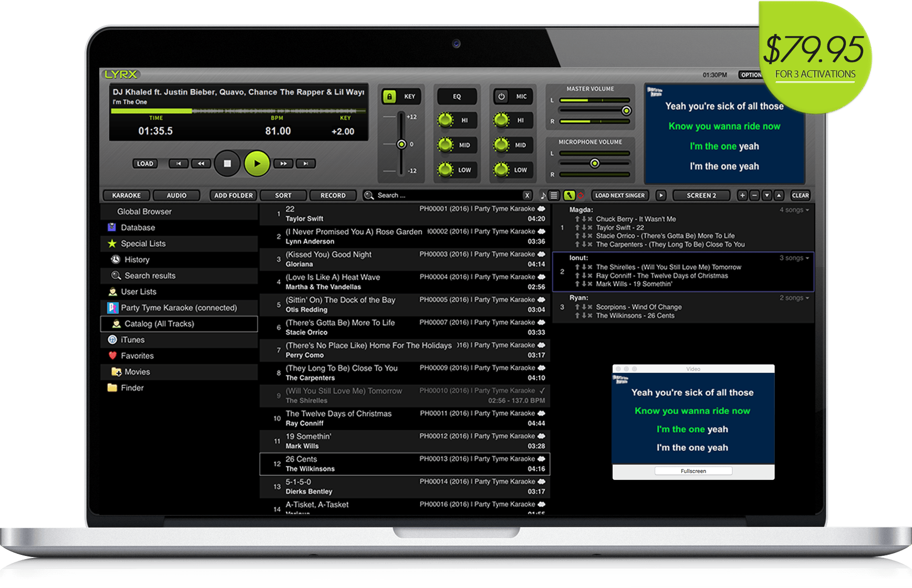Click the SCREEN 2 button

coord(701,195)
